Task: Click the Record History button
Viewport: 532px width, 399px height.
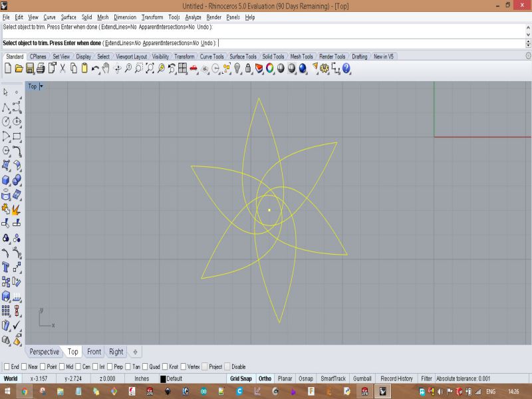Action: pos(396,378)
